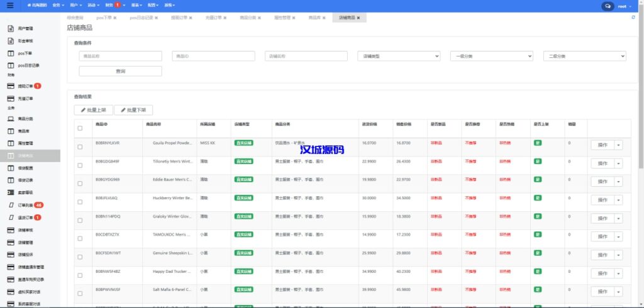Select the checkbox for Huckberry Winter row
Screen dimensions: 644x308
click(80, 201)
